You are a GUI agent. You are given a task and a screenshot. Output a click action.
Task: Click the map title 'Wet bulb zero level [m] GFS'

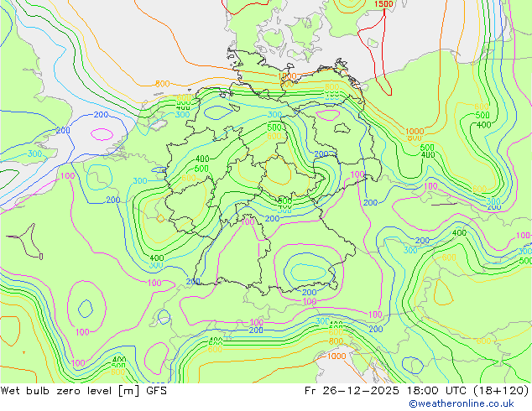click(x=83, y=391)
